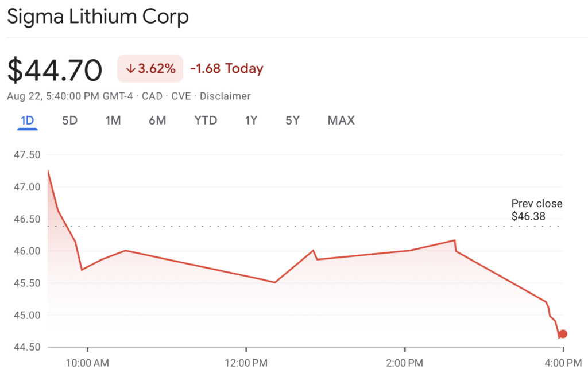588x381 pixels.
Task: Click the 12:00 PM axis label
Action: click(x=246, y=362)
